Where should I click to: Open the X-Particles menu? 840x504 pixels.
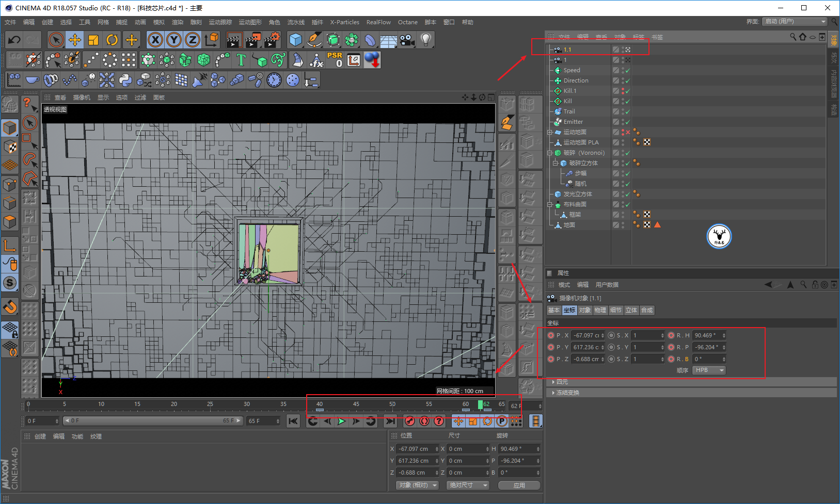(x=345, y=22)
